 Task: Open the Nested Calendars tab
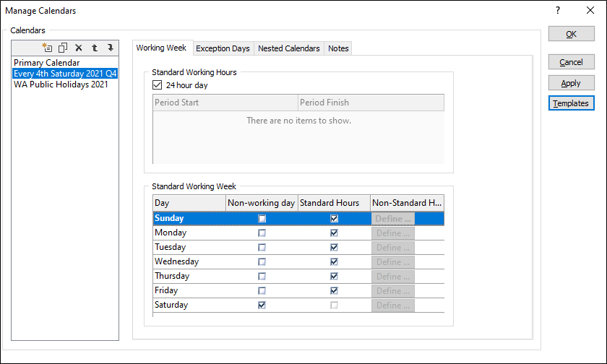click(288, 48)
